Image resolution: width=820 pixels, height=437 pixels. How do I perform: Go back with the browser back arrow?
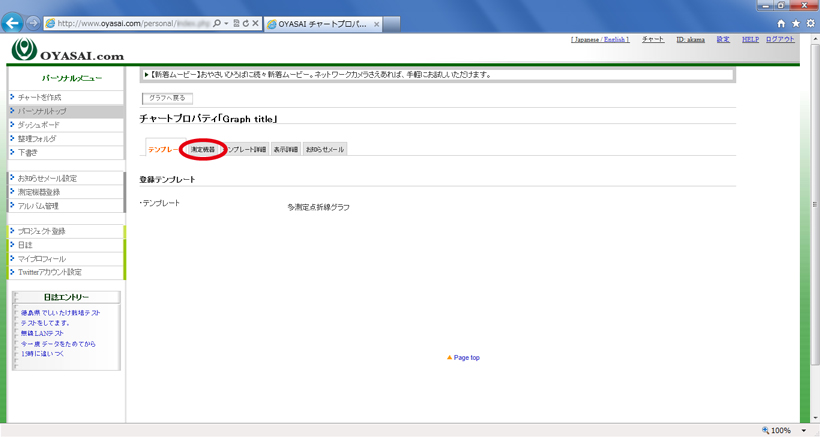point(12,23)
